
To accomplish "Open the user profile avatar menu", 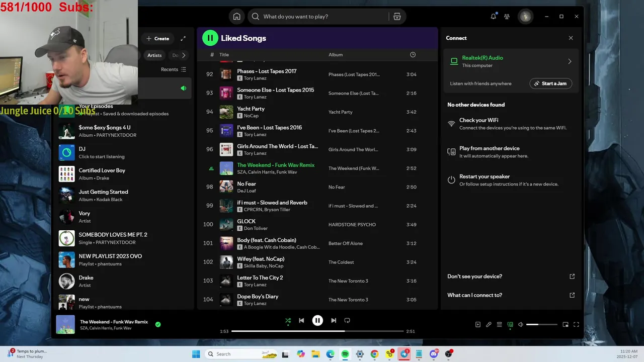I will click(x=525, y=17).
